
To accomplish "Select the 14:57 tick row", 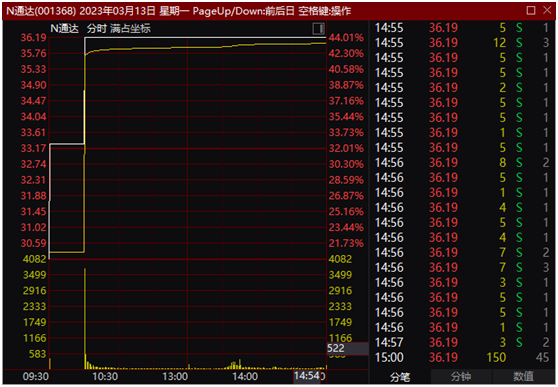I will point(462,342).
